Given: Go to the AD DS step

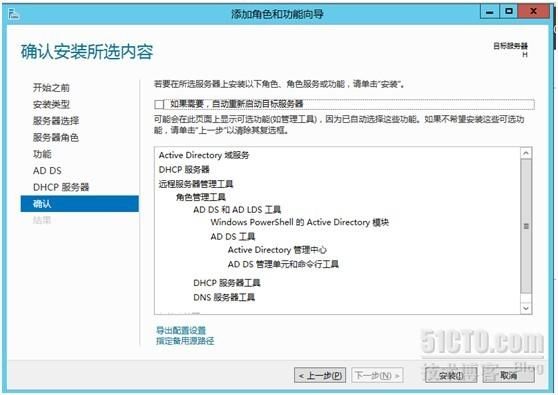Looking at the screenshot, I should coord(47,171).
